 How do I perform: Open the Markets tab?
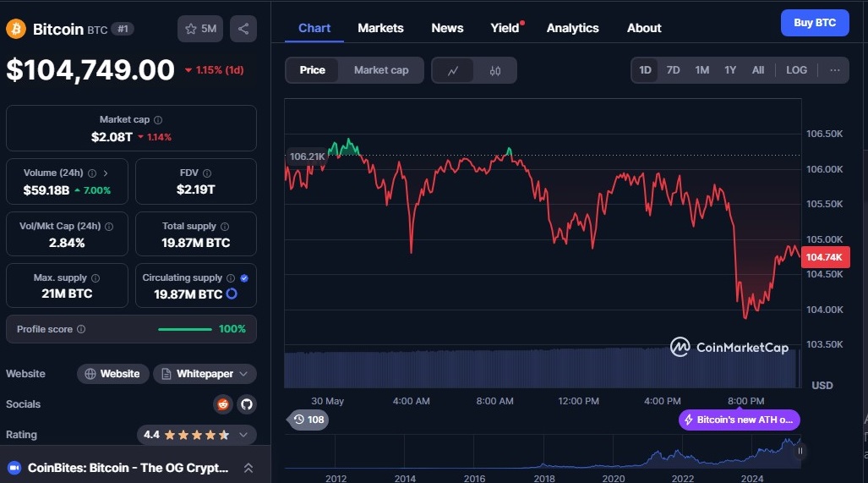click(x=380, y=28)
